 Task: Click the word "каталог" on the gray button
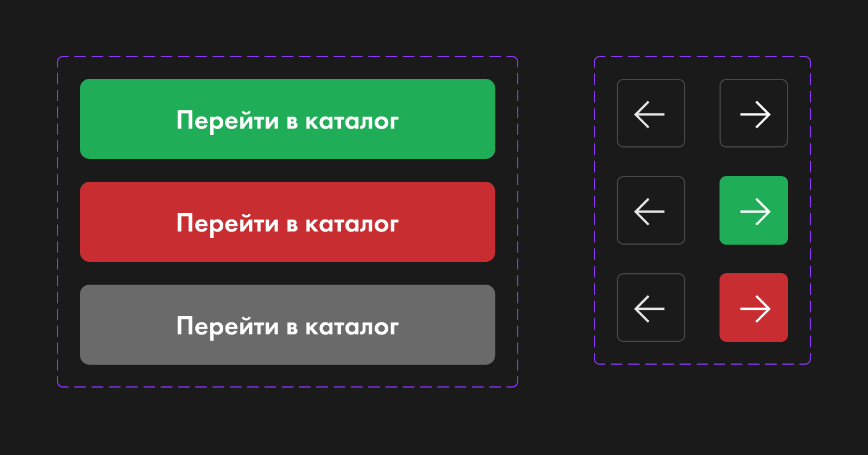tap(351, 326)
